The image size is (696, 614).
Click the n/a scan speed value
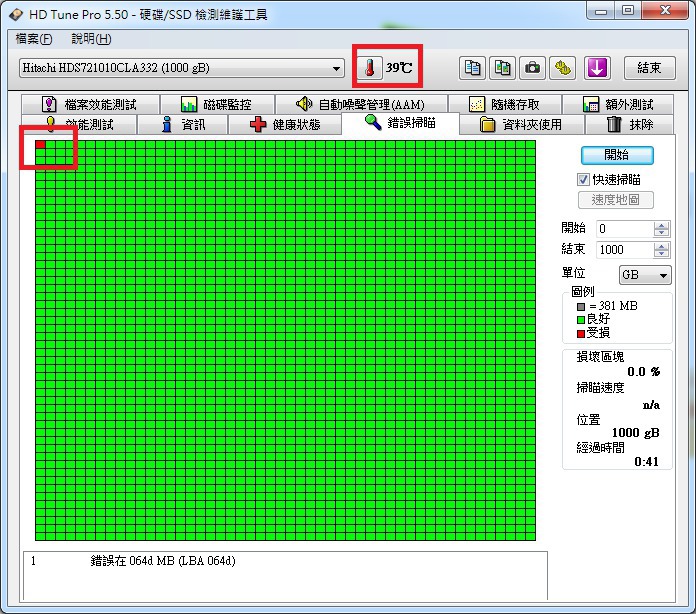(651, 404)
